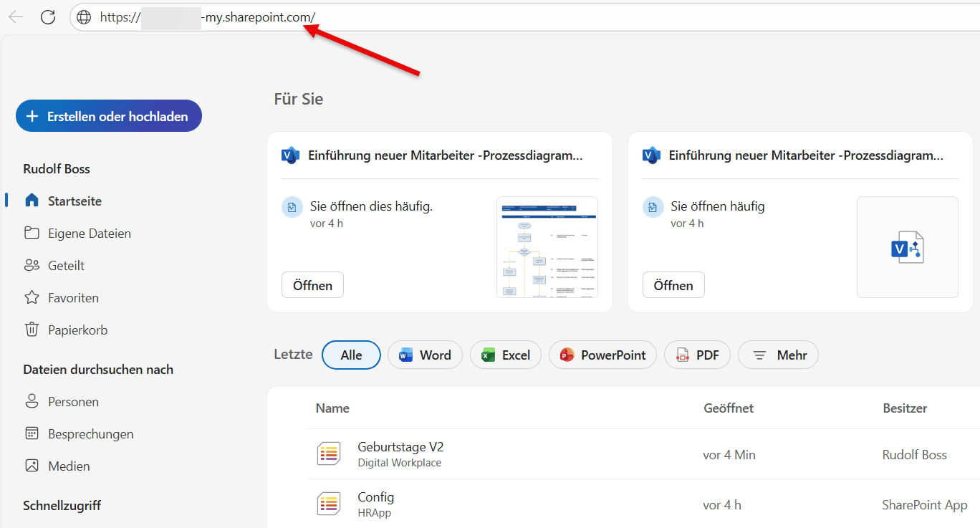Click the Prozessdiagramm preview thumbnail

click(x=547, y=247)
